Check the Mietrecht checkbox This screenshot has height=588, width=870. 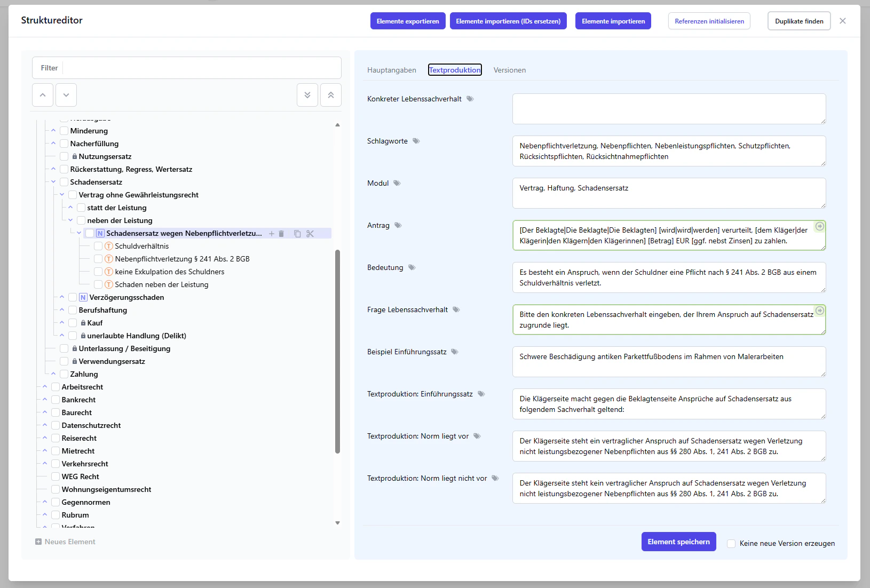56,451
